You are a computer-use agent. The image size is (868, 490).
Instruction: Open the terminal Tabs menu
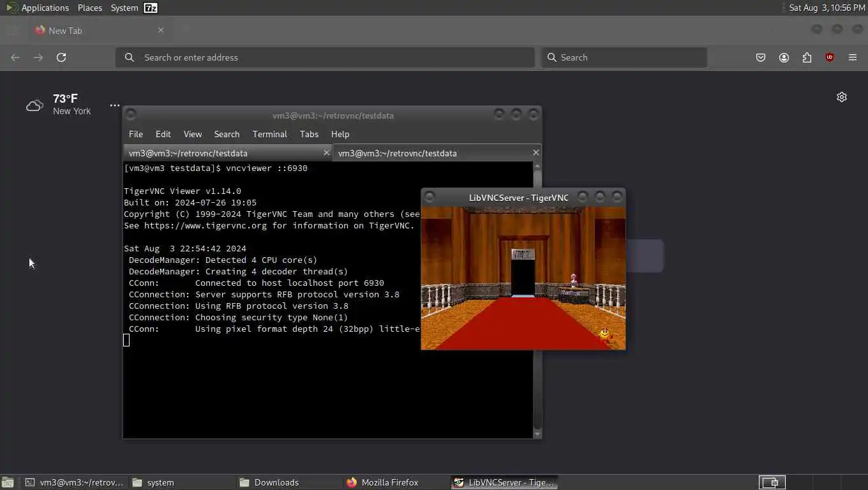point(309,134)
